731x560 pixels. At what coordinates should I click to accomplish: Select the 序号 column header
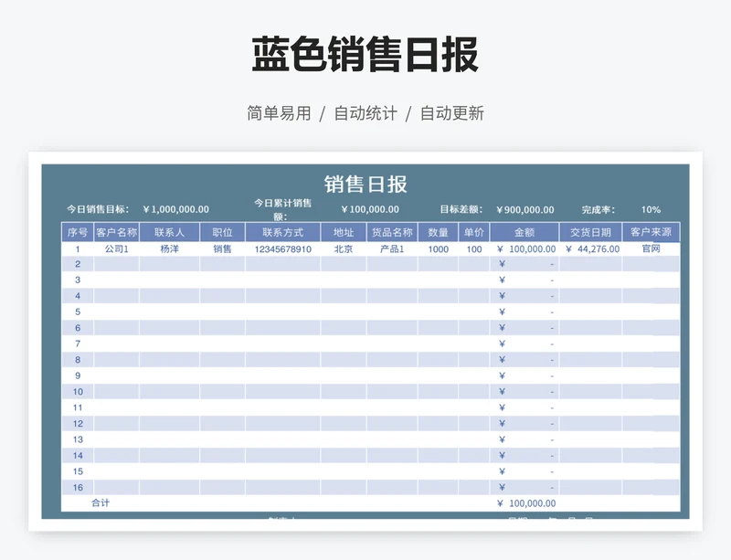(x=78, y=232)
